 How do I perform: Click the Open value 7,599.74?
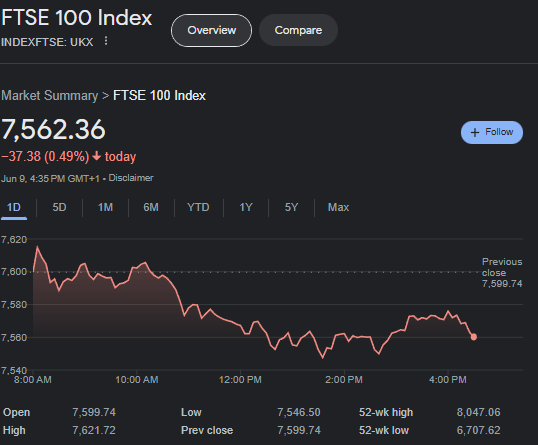(x=94, y=412)
